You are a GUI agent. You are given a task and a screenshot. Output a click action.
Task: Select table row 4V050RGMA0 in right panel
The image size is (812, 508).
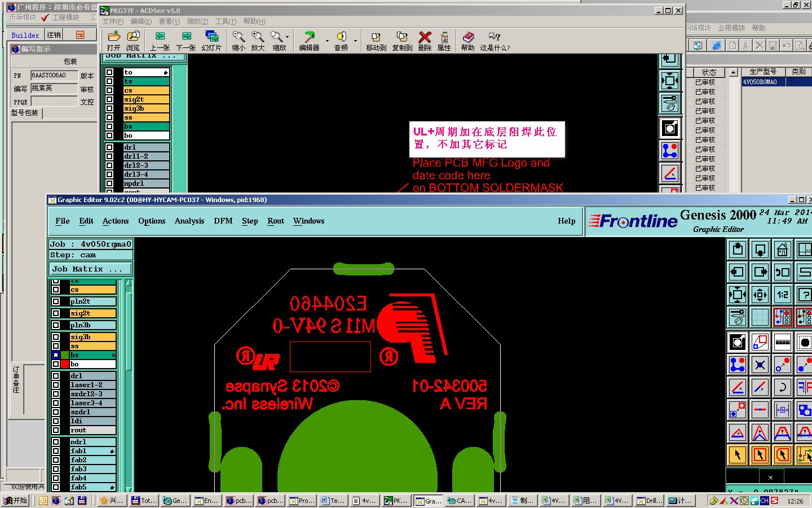tap(776, 82)
